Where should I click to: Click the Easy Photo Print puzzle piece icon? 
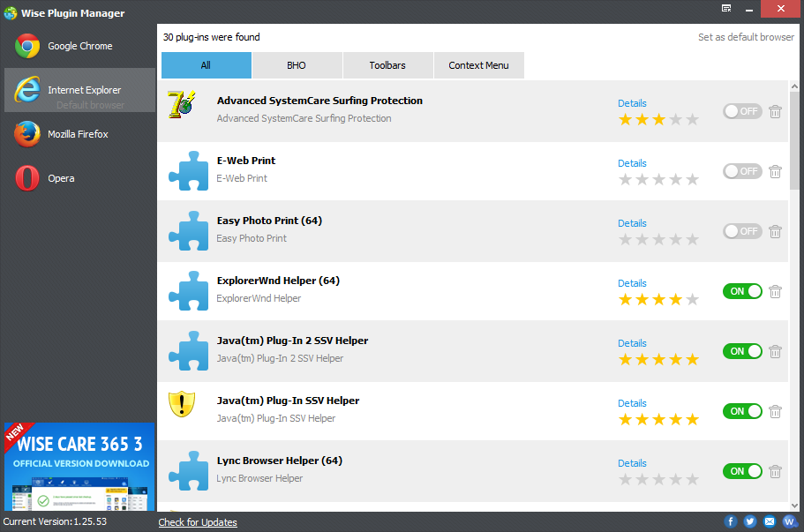coord(189,230)
